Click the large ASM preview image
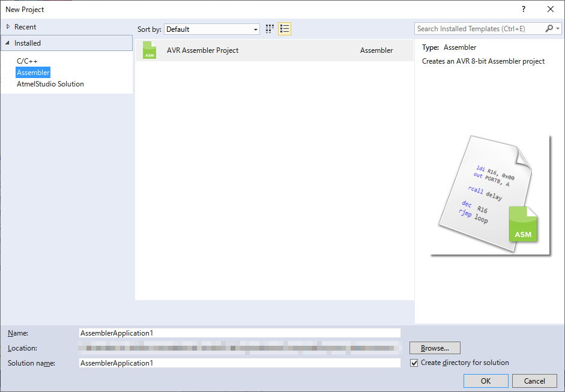This screenshot has width=565, height=392. 491,195
